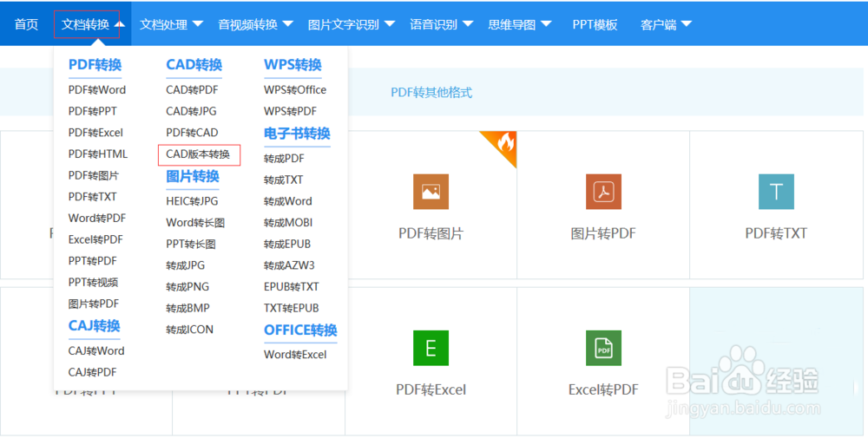
Task: Open WPS转Office option
Action: [x=295, y=89]
